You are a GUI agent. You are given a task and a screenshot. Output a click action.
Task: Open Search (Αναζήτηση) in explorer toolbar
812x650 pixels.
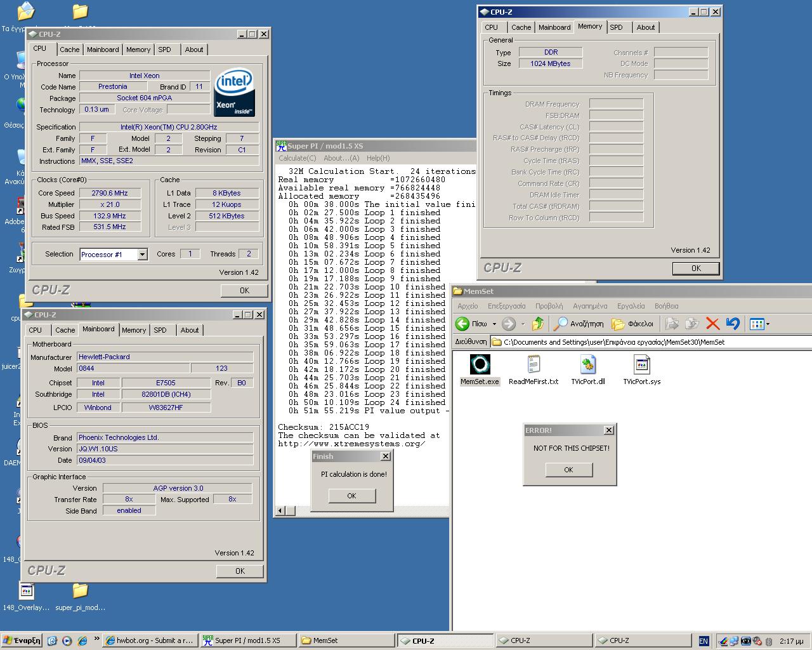tap(579, 324)
